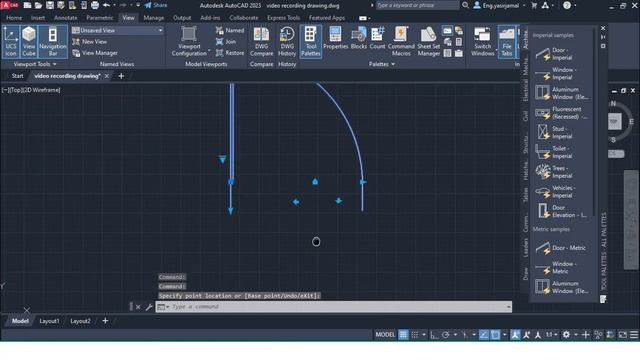Open the View Manager
Viewport: 640px width, 360px height.
(x=95, y=53)
